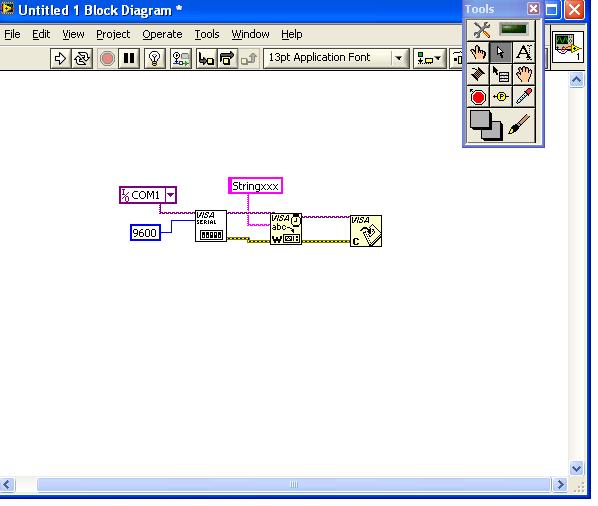Image resolution: width=598 pixels, height=506 pixels.
Task: Click the LabVIEW title bar icon
Action: tap(8, 8)
